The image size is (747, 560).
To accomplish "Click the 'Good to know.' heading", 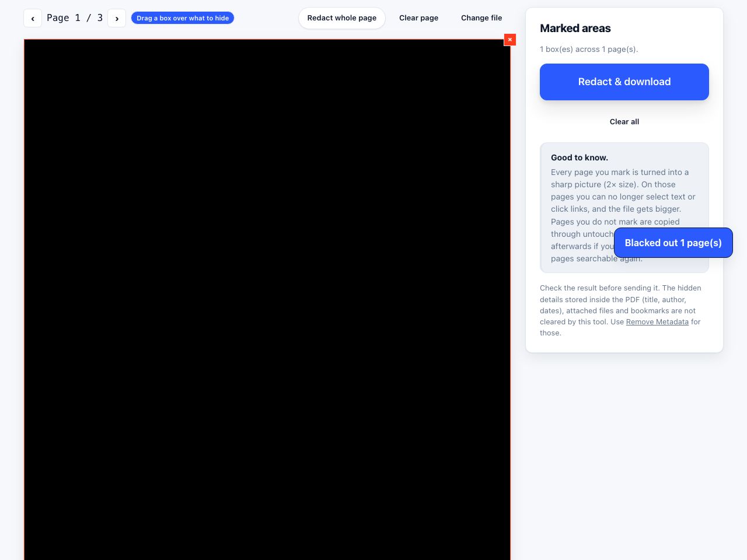I will pyautogui.click(x=580, y=157).
